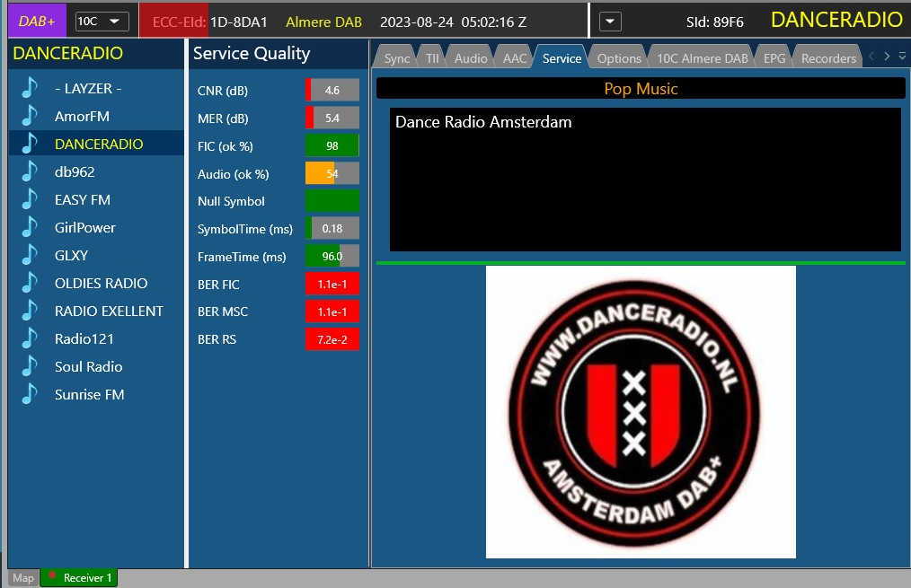Show next tabs with right chevron
The image size is (911, 588).
pos(887,57)
